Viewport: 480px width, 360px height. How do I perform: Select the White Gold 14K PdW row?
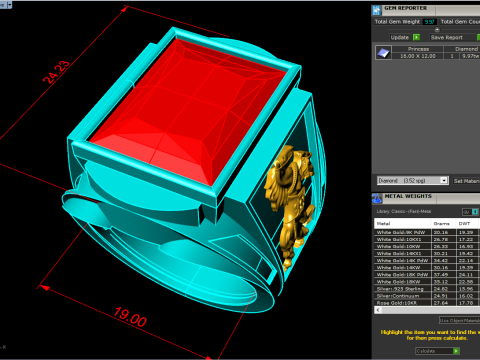click(x=427, y=260)
